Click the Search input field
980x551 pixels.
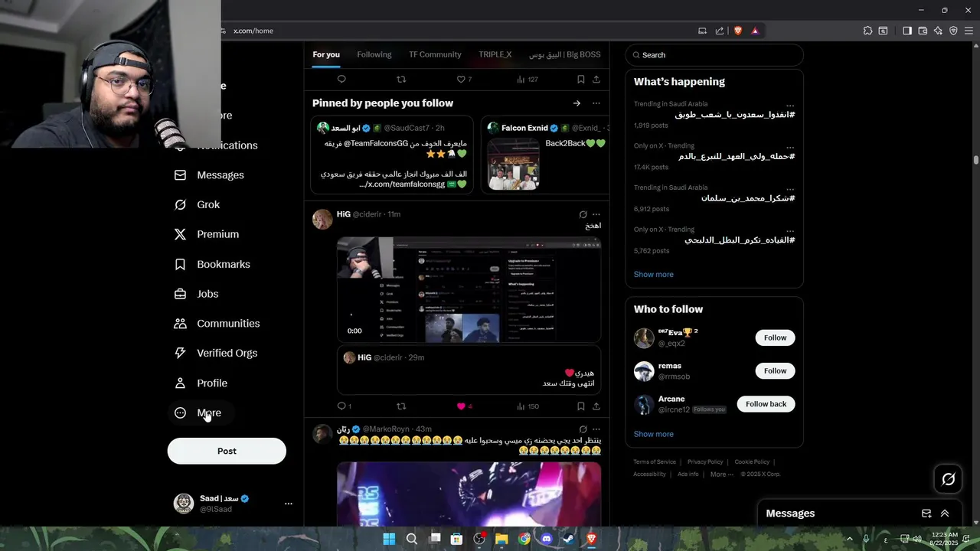tap(714, 55)
